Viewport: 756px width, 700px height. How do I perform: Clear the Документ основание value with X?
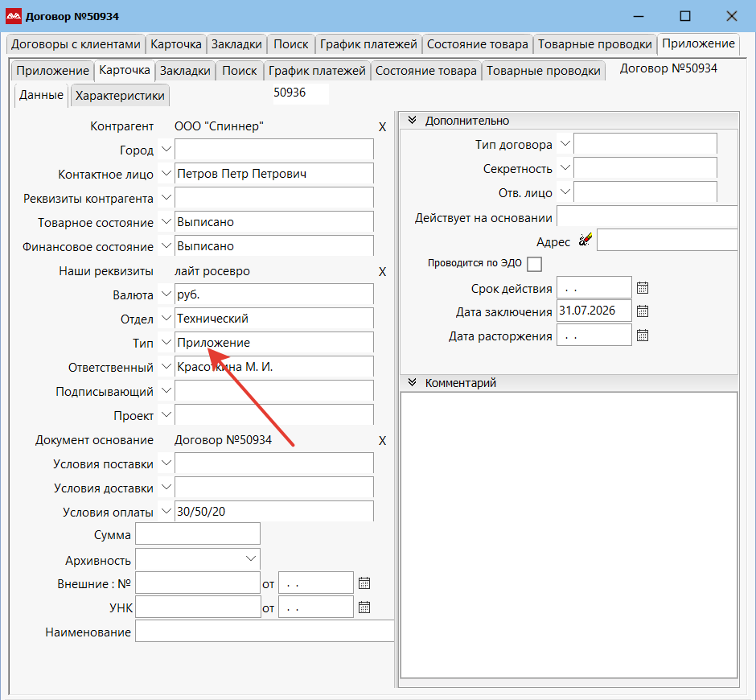point(382,440)
